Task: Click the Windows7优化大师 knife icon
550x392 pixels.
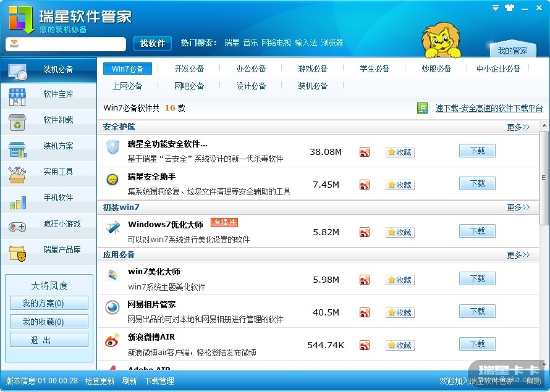Action: tap(112, 227)
